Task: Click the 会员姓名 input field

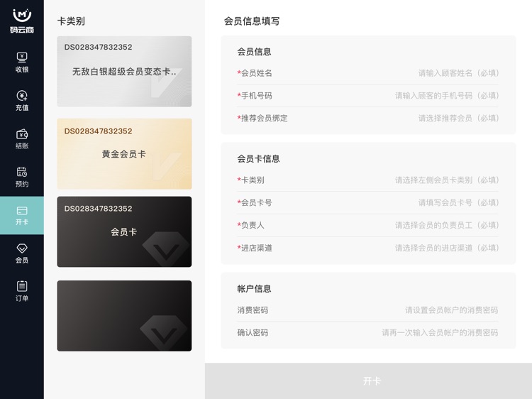Action: 368,73
